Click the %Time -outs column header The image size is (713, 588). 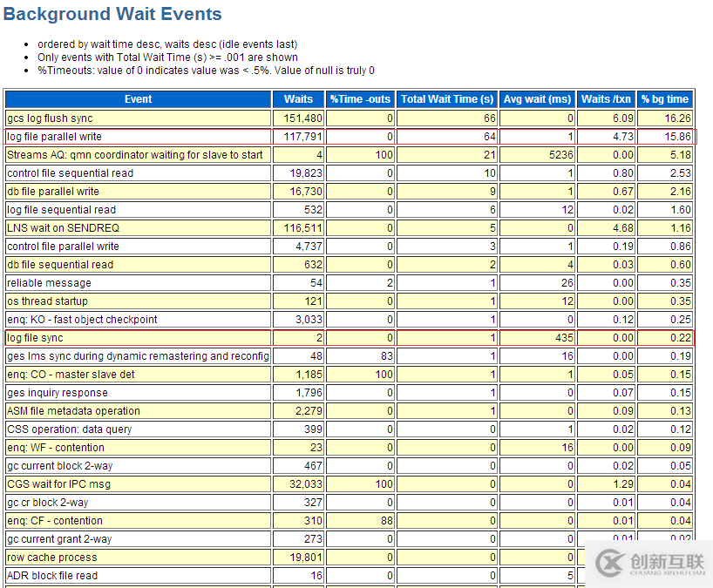[x=361, y=99]
